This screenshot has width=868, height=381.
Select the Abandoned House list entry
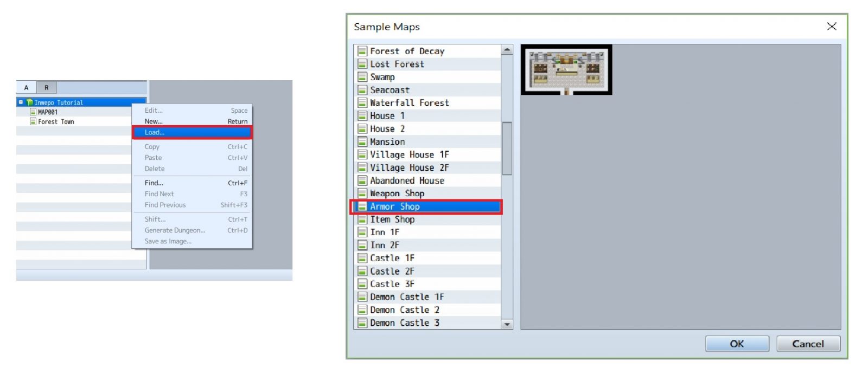tap(427, 180)
